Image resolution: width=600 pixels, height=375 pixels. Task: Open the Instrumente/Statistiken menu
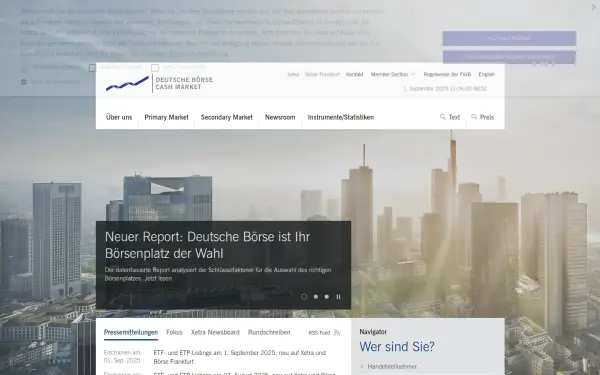(x=341, y=117)
